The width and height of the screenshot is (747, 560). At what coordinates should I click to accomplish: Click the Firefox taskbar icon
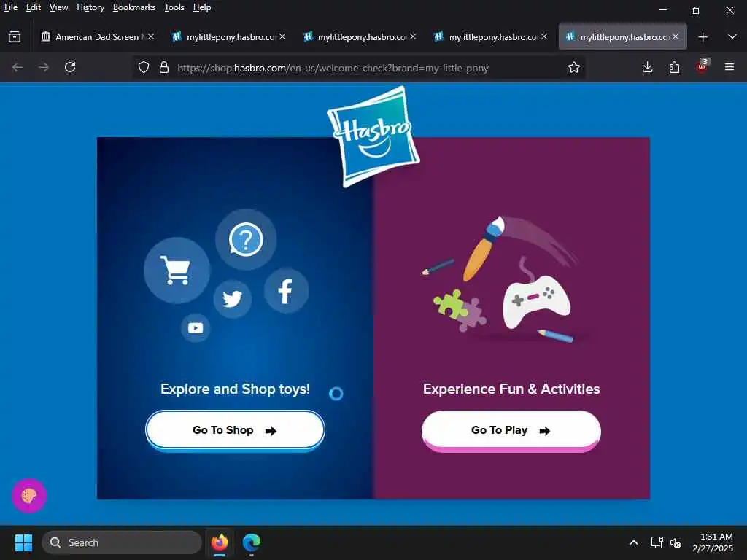pyautogui.click(x=220, y=542)
